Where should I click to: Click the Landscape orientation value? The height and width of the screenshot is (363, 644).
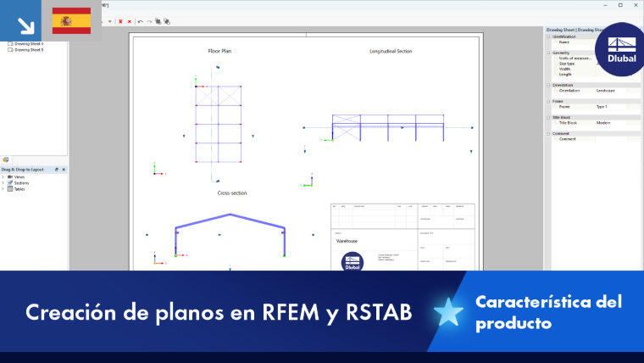pos(605,91)
